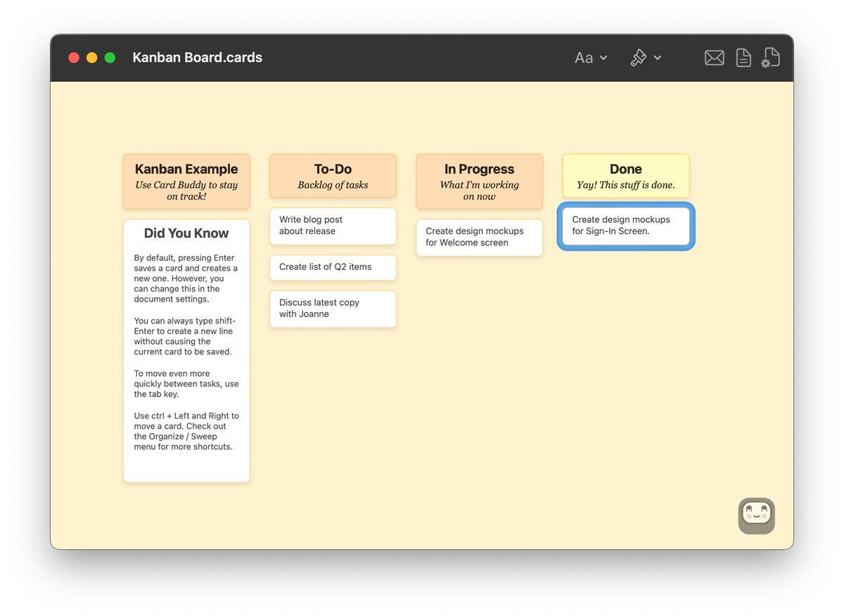The height and width of the screenshot is (616, 844).
Task: Select the In Progress column header
Action: (479, 181)
